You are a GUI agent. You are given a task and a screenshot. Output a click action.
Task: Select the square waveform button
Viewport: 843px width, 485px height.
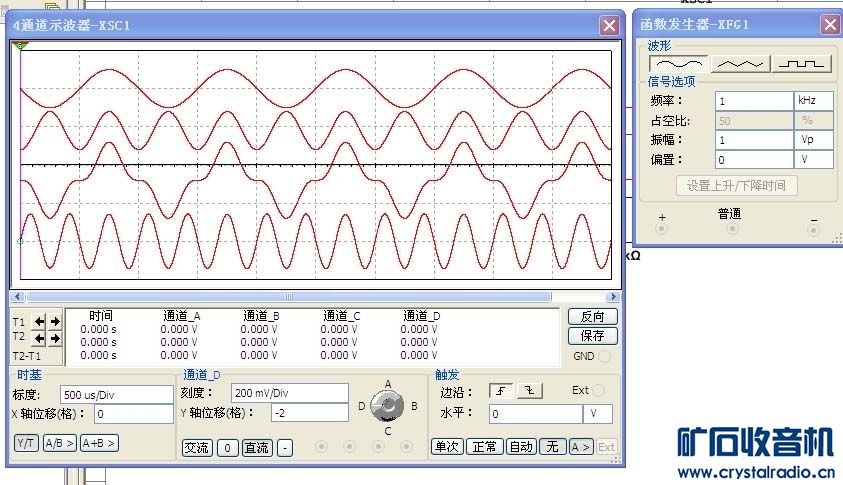[802, 63]
